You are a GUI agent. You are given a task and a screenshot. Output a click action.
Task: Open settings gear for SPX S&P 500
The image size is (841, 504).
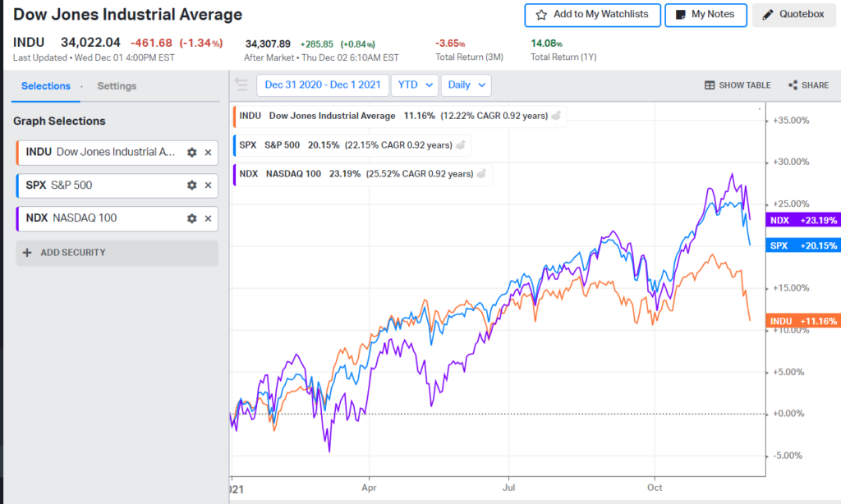click(191, 186)
